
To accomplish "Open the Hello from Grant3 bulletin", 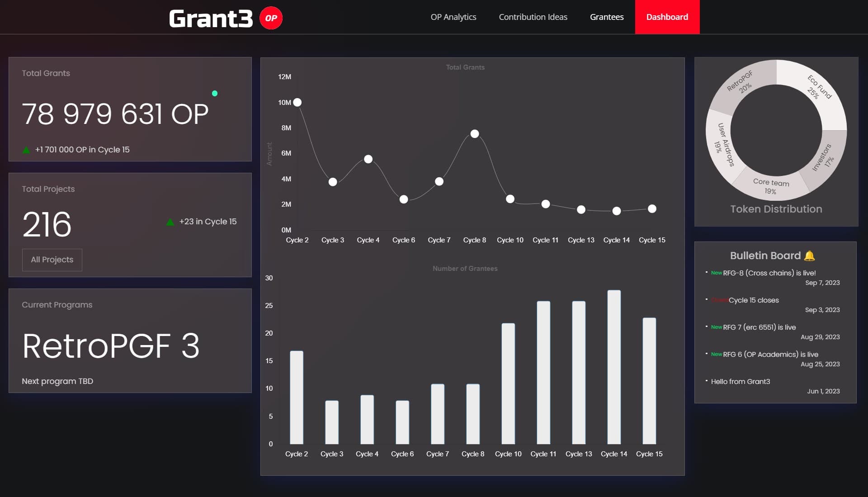I will coord(740,381).
